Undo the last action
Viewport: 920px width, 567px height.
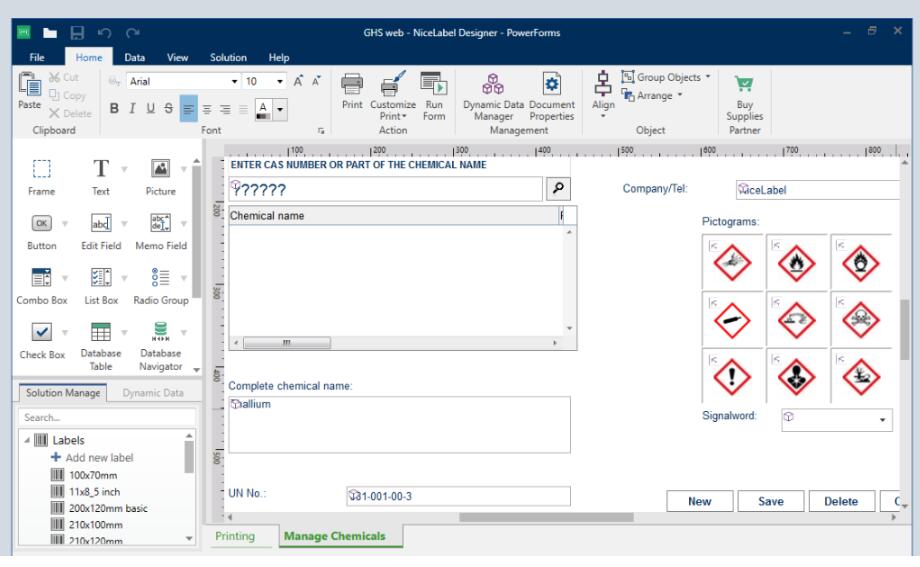tap(104, 33)
